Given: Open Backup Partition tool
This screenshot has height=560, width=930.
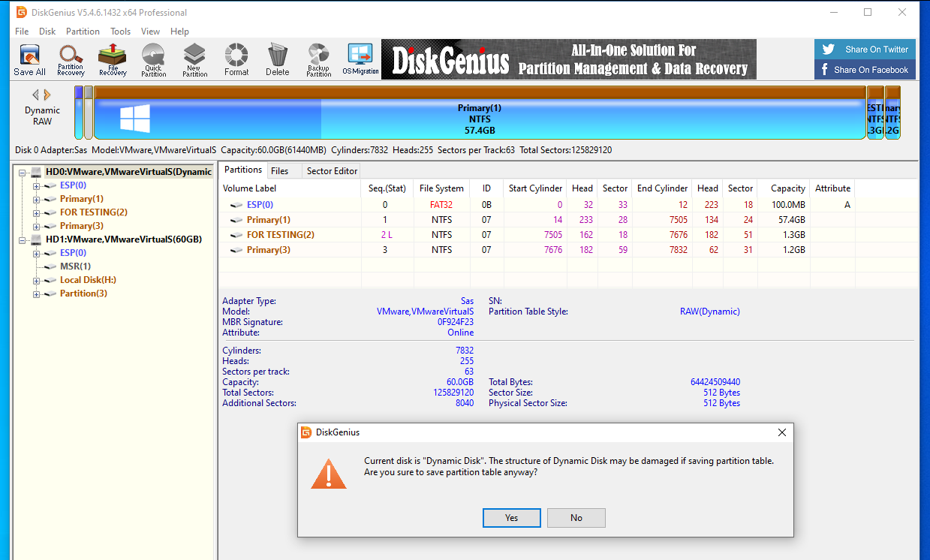Looking at the screenshot, I should pyautogui.click(x=318, y=60).
